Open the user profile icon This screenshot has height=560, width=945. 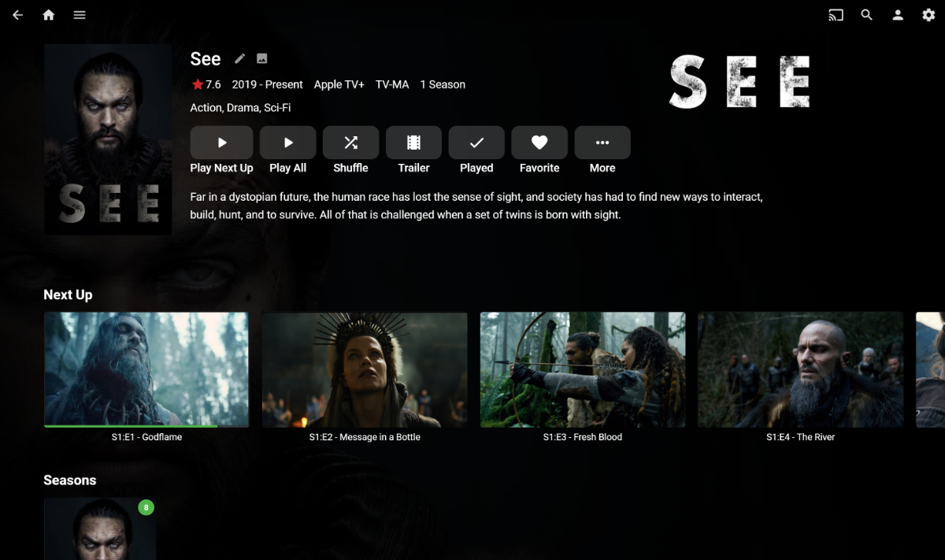(x=898, y=15)
